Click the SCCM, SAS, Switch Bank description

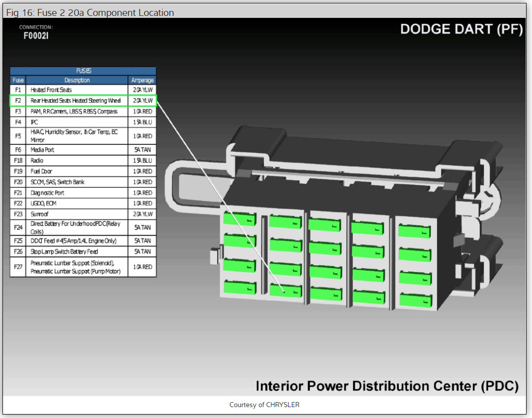point(57,182)
